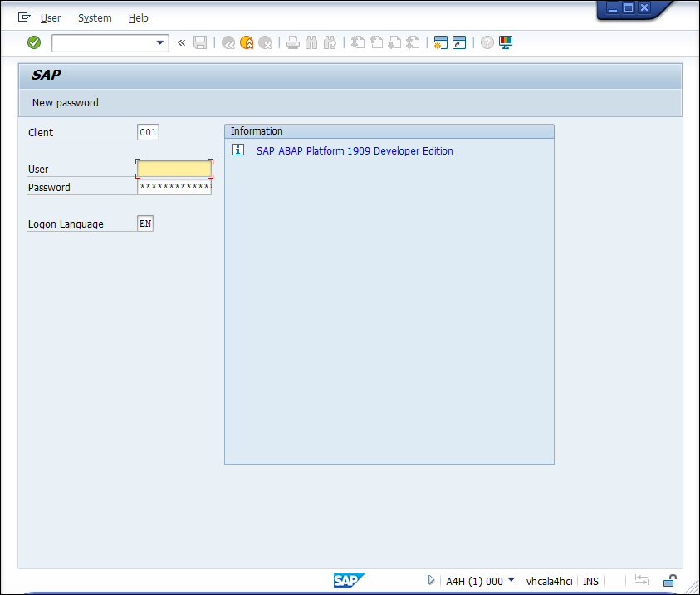Viewport: 700px width, 595px height.
Task: Click the Cancel icon in the toolbar
Action: point(265,42)
